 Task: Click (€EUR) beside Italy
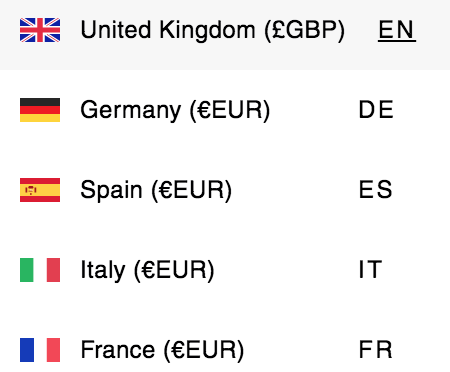tap(174, 271)
